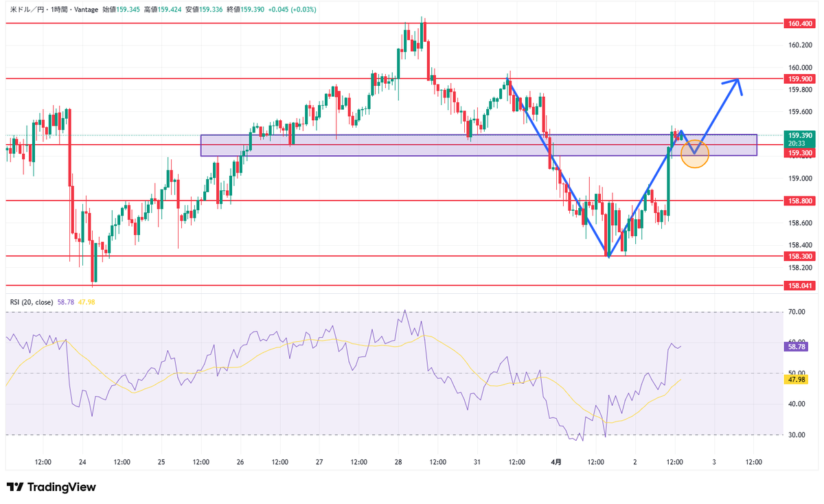Image resolution: width=824 pixels, height=504 pixels.
Task: Click the 160.000 price axis tick
Action: click(x=800, y=68)
